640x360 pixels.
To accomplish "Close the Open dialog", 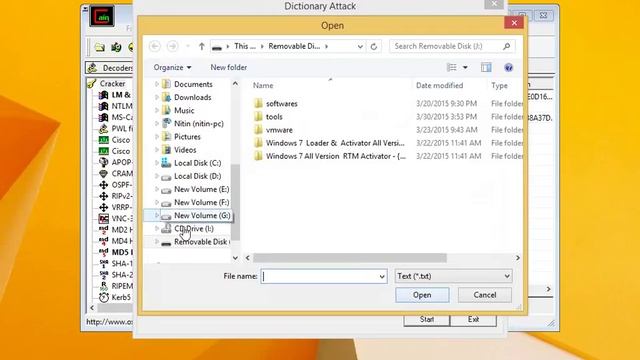I will pyautogui.click(x=514, y=23).
